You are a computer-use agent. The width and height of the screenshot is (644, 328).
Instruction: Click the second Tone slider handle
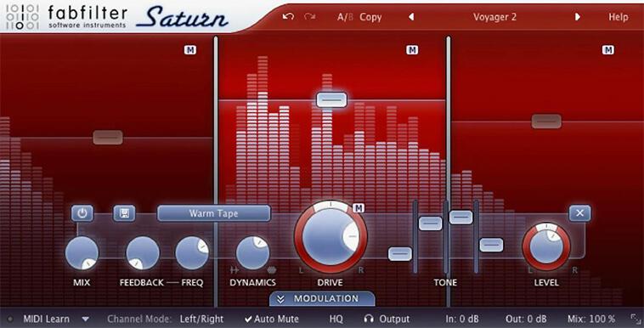pyautogui.click(x=431, y=223)
